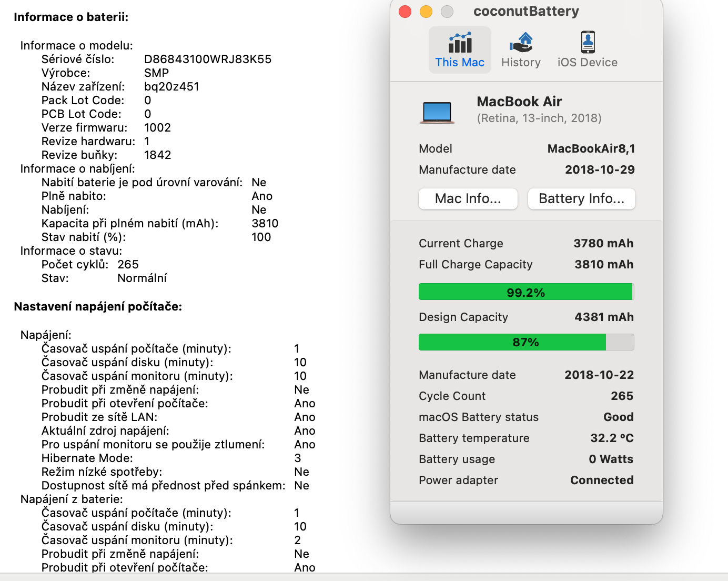The height and width of the screenshot is (581, 728).
Task: Click the "(Retina, 13-inch, 2018)" subtitle
Action: pos(539,118)
